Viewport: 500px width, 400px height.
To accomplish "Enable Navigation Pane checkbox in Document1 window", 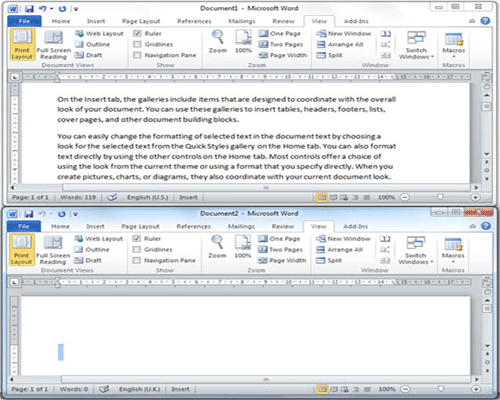I will pyautogui.click(x=137, y=55).
